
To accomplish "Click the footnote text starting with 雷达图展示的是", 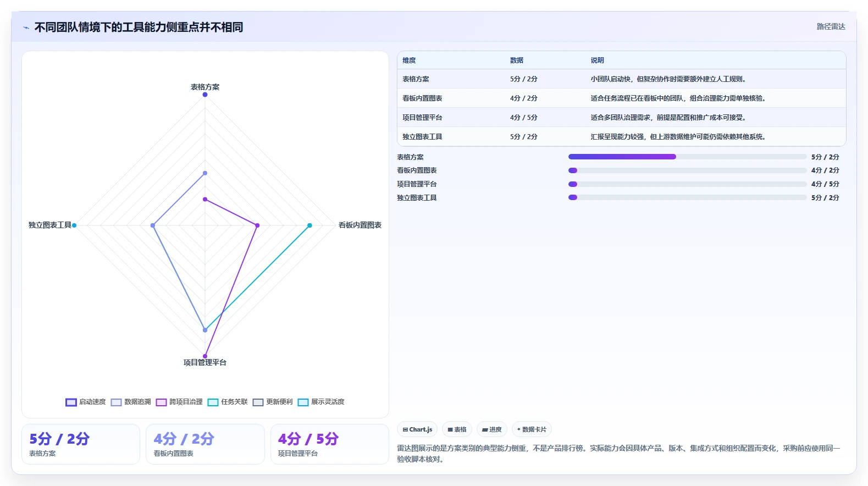I will (618, 454).
